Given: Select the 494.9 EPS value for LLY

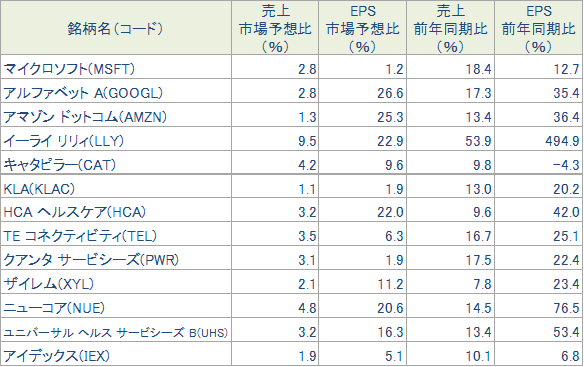Looking at the screenshot, I should point(562,141).
